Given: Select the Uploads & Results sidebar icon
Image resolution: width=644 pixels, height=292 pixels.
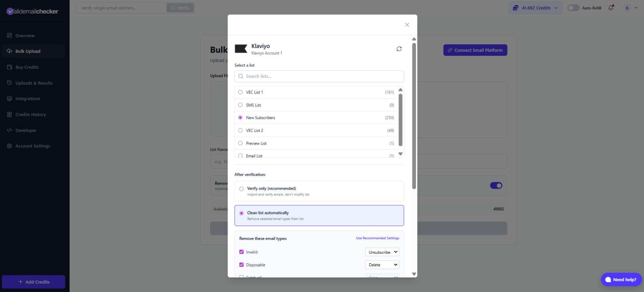Looking at the screenshot, I should [10, 83].
